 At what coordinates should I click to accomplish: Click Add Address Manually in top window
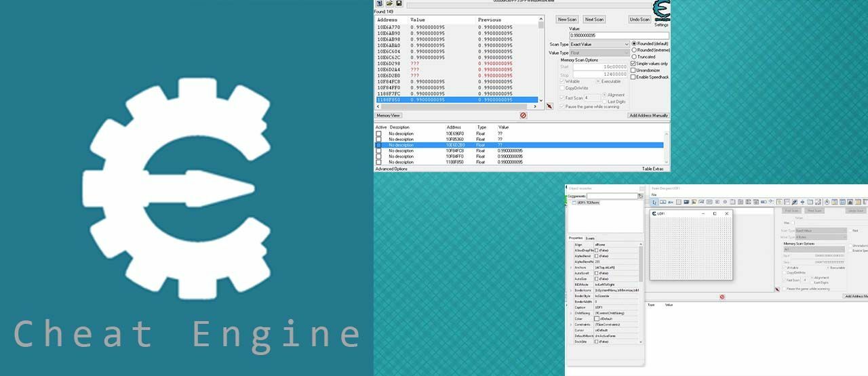(649, 115)
